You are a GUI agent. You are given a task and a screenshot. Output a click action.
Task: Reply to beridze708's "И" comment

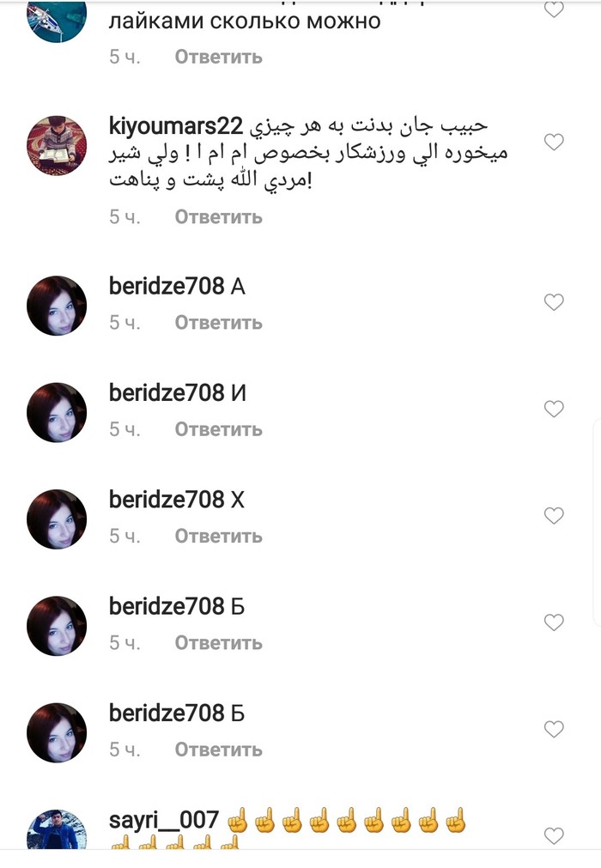pyautogui.click(x=219, y=429)
